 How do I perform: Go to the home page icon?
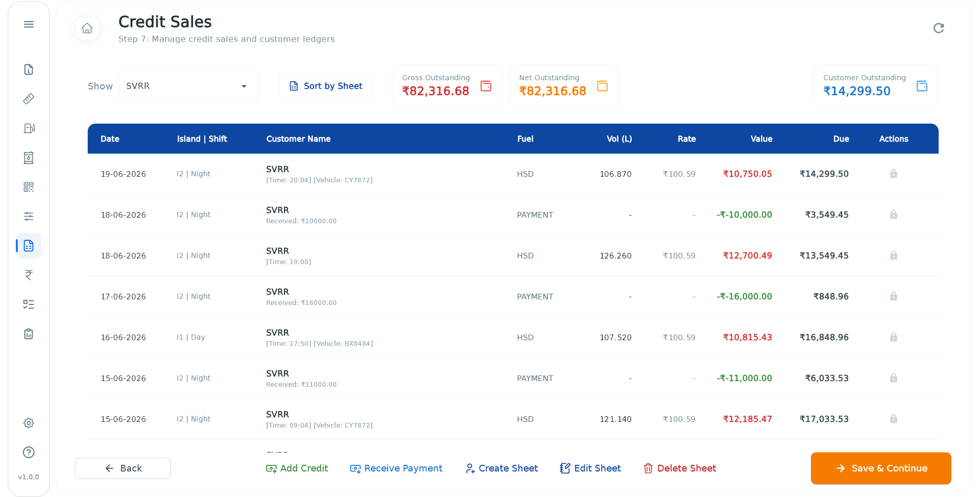pyautogui.click(x=87, y=28)
